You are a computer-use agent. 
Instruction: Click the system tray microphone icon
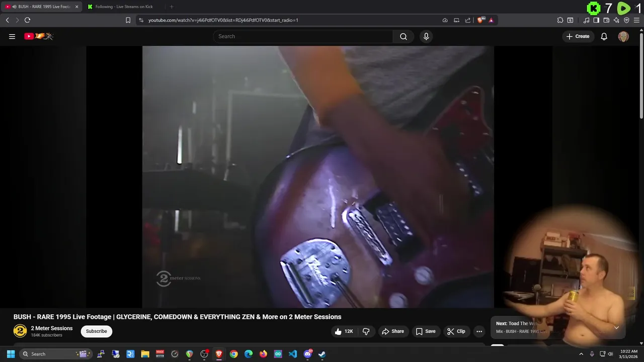pyautogui.click(x=592, y=354)
